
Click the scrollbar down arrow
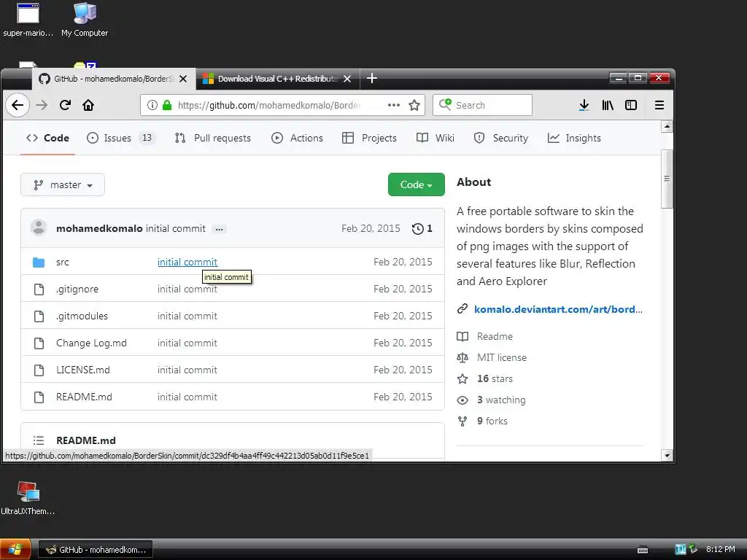click(667, 455)
